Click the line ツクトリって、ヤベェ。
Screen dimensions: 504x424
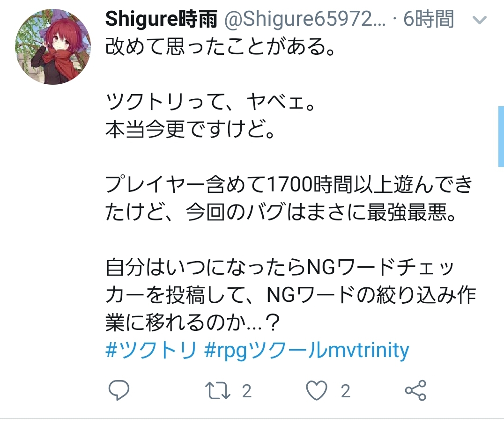[x=210, y=102]
